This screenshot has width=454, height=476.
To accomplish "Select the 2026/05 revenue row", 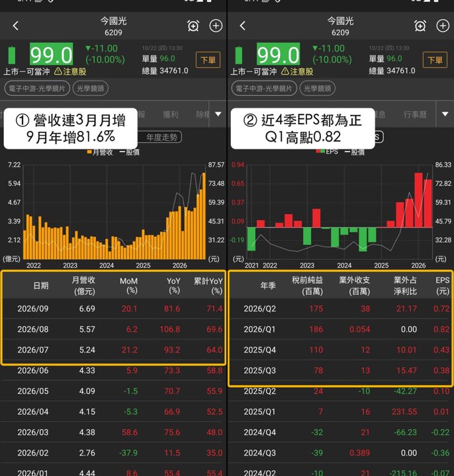I will pyautogui.click(x=113, y=391).
